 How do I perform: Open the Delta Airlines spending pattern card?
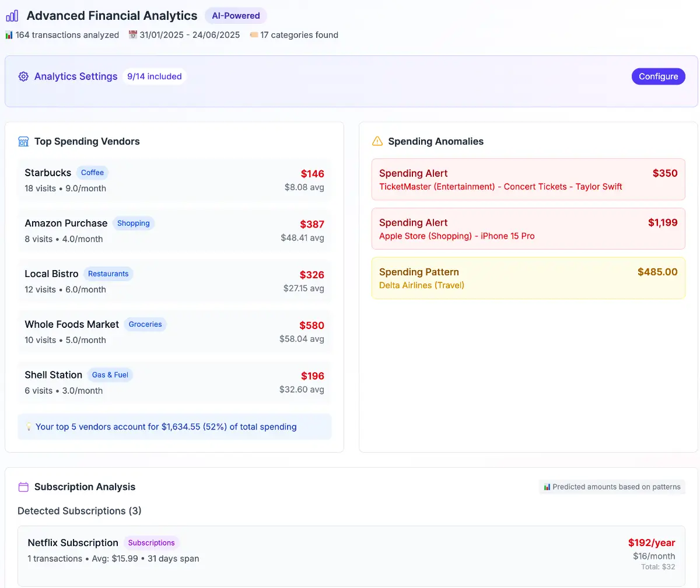point(528,278)
